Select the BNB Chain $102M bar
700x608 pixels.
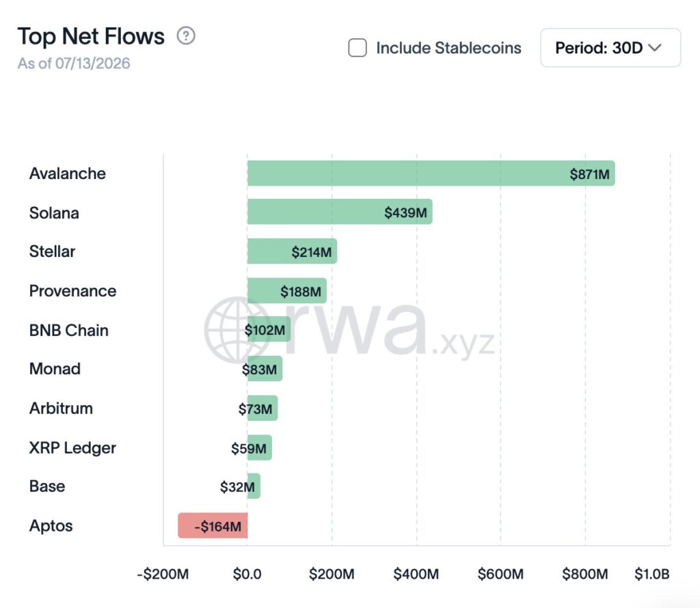[x=269, y=329]
